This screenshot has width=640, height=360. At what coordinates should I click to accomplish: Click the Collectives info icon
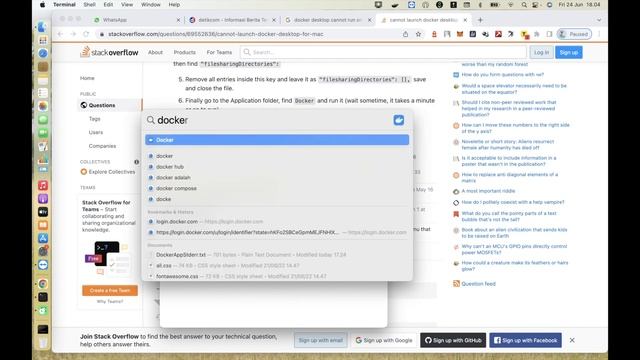[137, 162]
